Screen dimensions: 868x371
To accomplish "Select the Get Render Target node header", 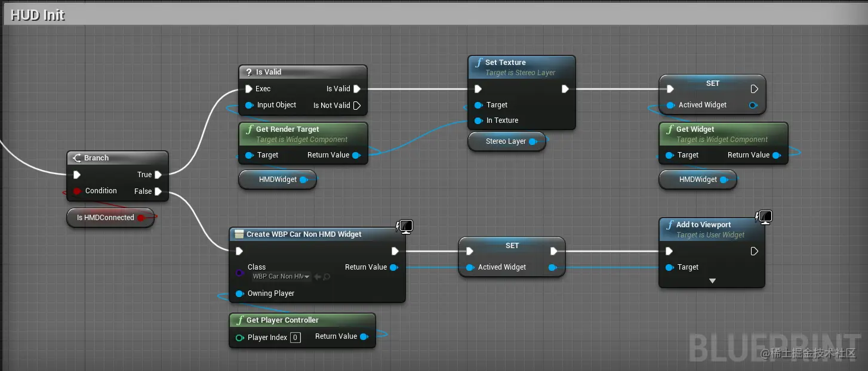I will point(303,134).
